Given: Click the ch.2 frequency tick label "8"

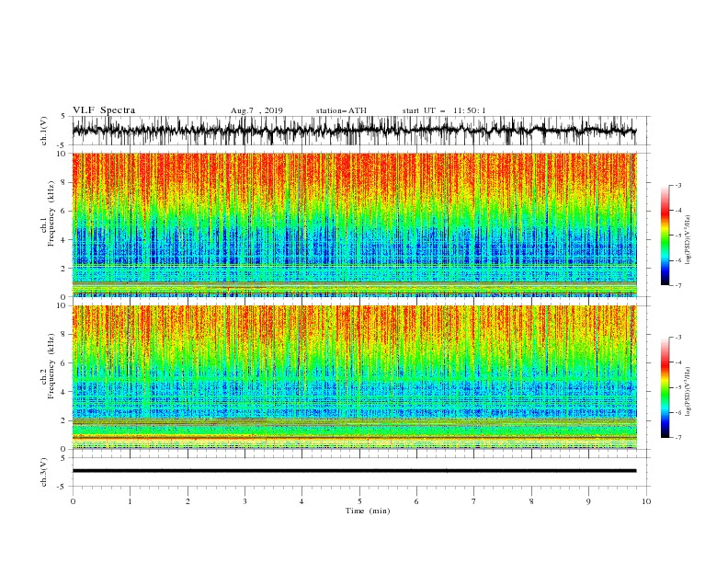Looking at the screenshot, I should [x=64, y=335].
